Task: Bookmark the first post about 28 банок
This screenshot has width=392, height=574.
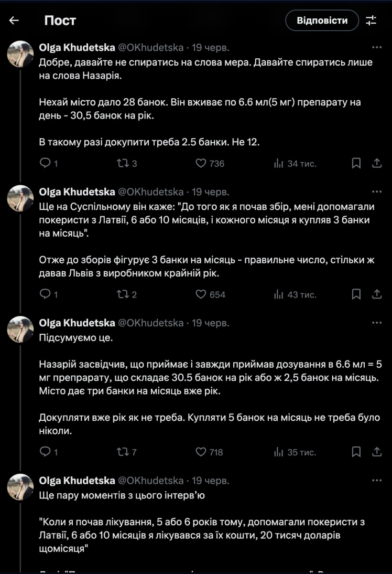Action: [356, 164]
